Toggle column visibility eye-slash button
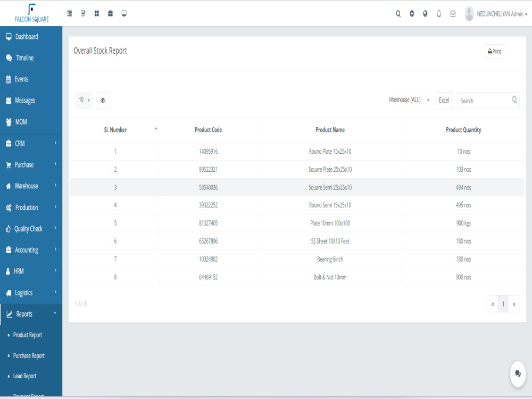This screenshot has height=399, width=532. (103, 101)
